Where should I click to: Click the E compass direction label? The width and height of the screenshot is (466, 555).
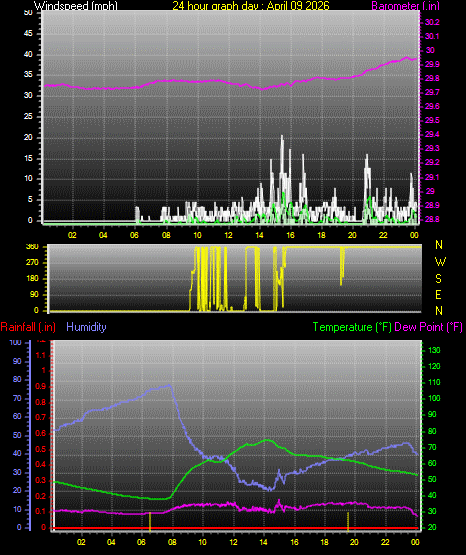[x=438, y=295]
